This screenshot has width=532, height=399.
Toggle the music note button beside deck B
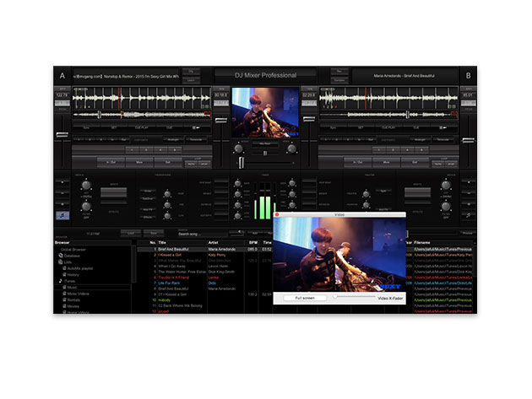468,215
